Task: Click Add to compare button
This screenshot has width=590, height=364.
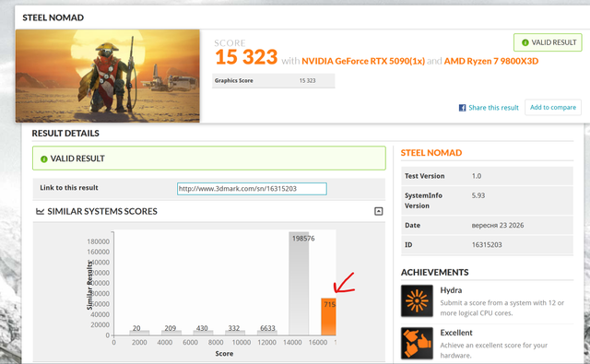Action: tap(553, 107)
